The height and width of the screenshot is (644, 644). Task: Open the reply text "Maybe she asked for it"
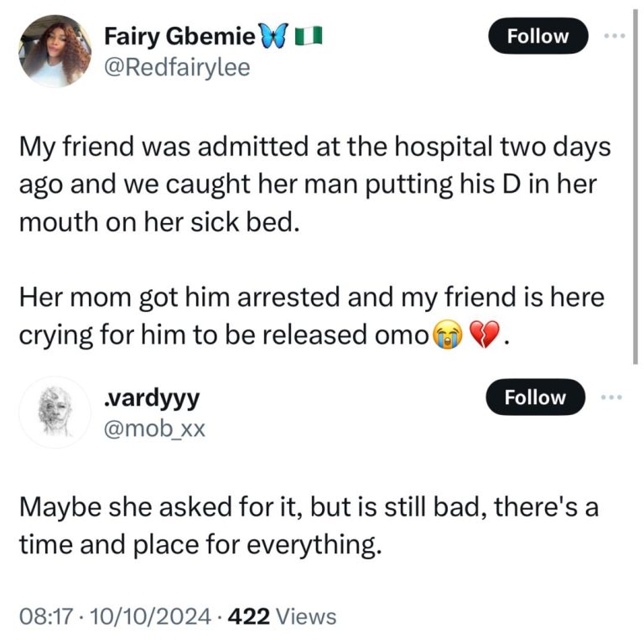[x=307, y=525]
